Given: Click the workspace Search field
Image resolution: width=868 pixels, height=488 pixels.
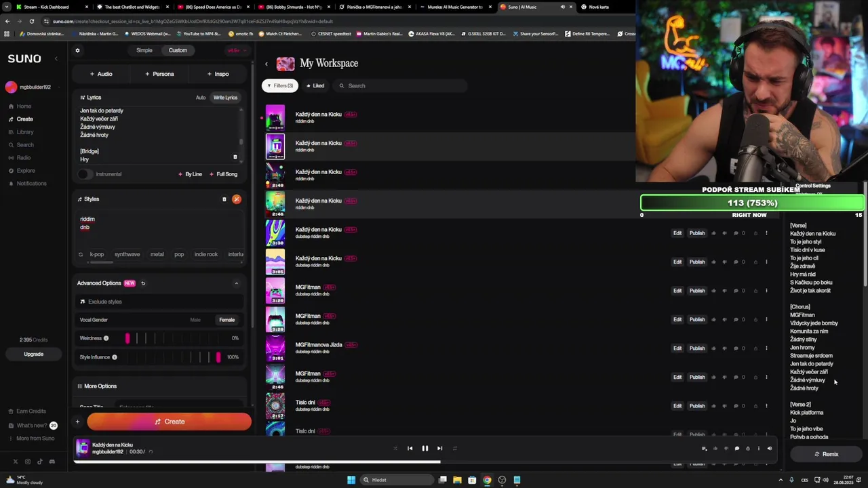Looking at the screenshot, I should [x=399, y=86].
